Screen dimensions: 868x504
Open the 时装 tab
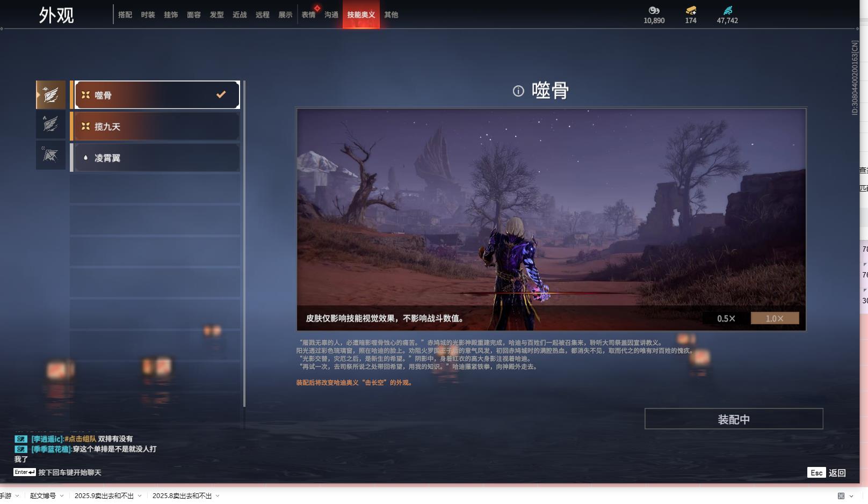(x=148, y=15)
